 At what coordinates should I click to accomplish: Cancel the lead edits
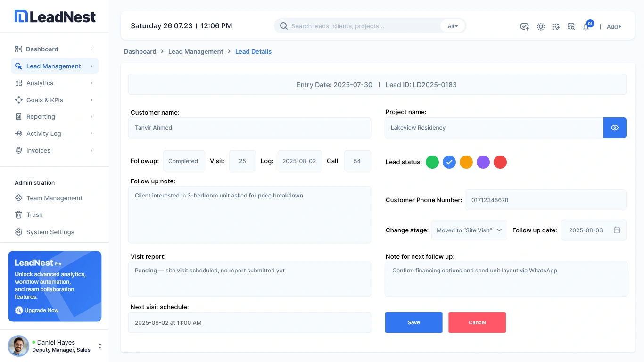click(477, 322)
